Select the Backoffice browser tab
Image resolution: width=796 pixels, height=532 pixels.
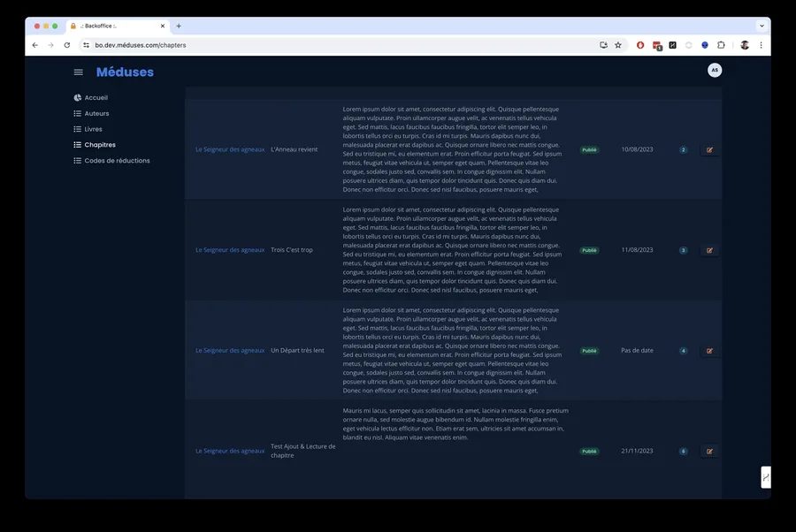click(x=118, y=26)
